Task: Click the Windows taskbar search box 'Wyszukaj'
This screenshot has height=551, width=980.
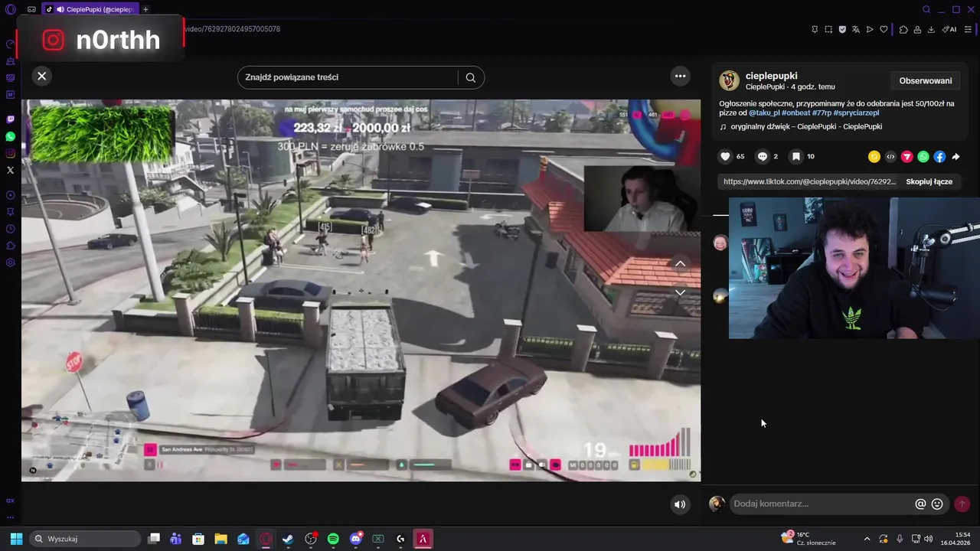Action: tap(85, 539)
